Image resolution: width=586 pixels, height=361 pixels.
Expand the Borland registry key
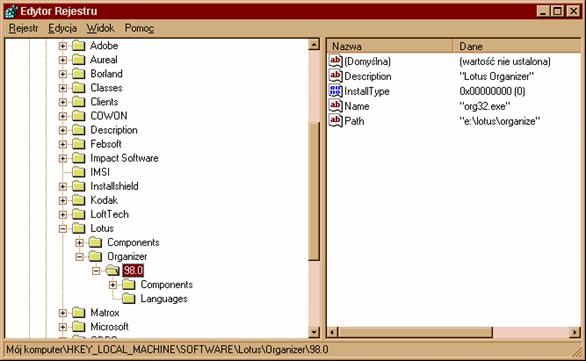pos(63,74)
